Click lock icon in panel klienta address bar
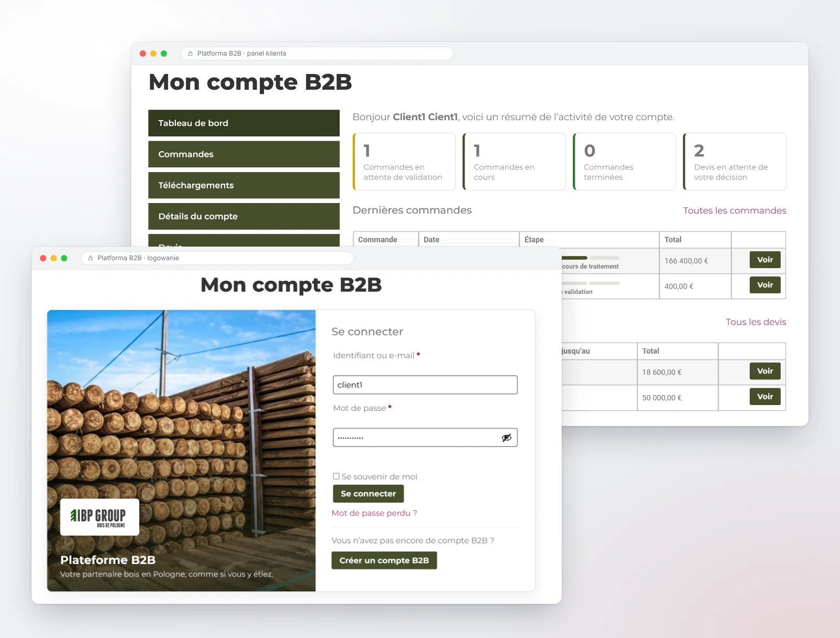840x638 pixels. click(190, 54)
